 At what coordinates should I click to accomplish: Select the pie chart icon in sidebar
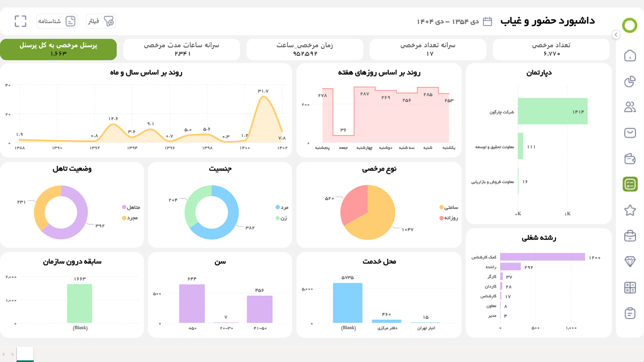click(x=631, y=81)
